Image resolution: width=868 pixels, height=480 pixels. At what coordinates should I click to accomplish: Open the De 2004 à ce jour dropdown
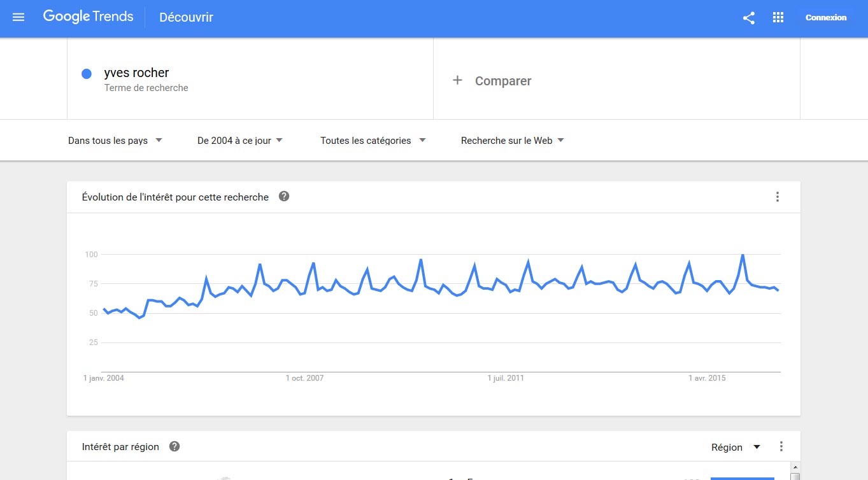240,141
